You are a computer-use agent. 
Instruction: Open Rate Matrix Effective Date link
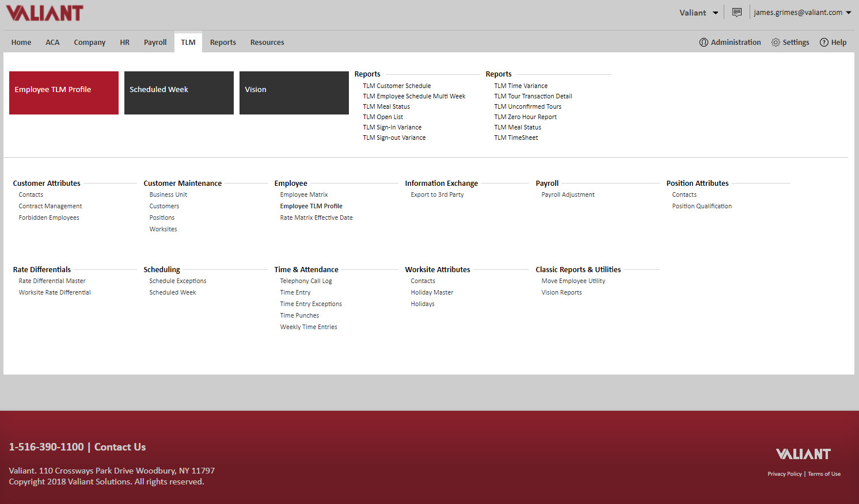pos(317,217)
